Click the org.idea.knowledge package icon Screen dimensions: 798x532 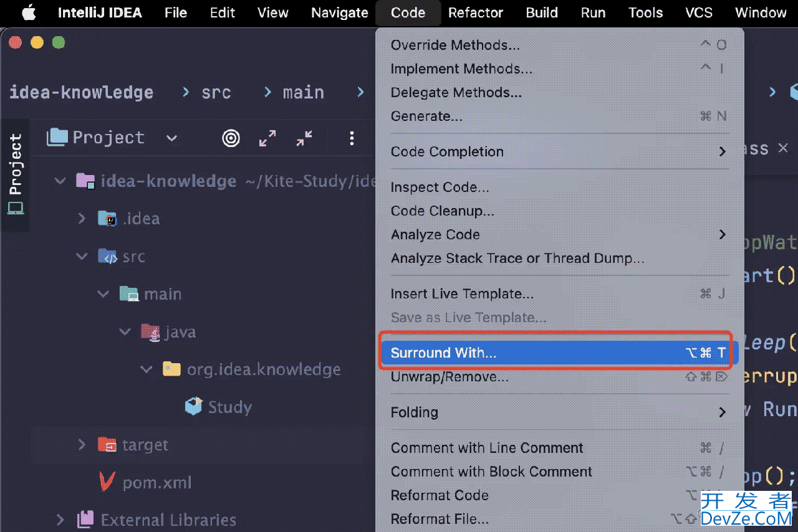pyautogui.click(x=171, y=369)
